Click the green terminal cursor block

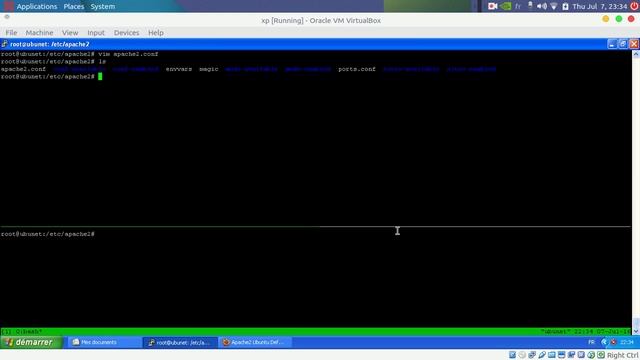coord(100,76)
